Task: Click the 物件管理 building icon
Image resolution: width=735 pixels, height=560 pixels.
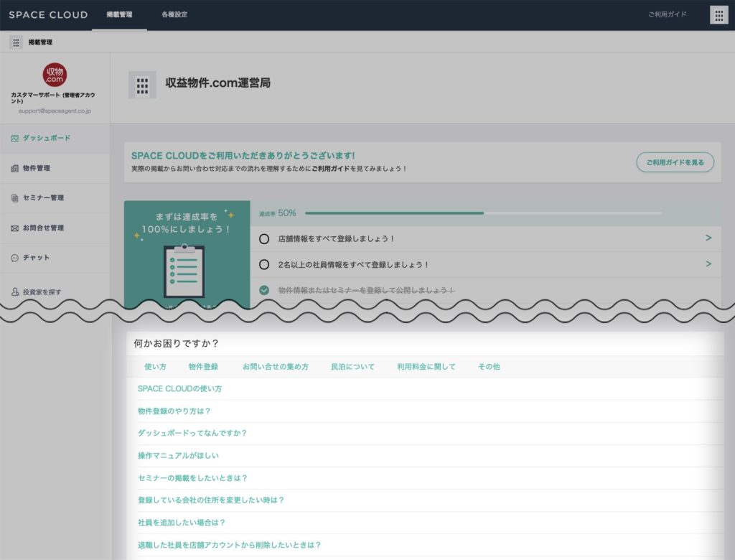Action: [x=15, y=169]
